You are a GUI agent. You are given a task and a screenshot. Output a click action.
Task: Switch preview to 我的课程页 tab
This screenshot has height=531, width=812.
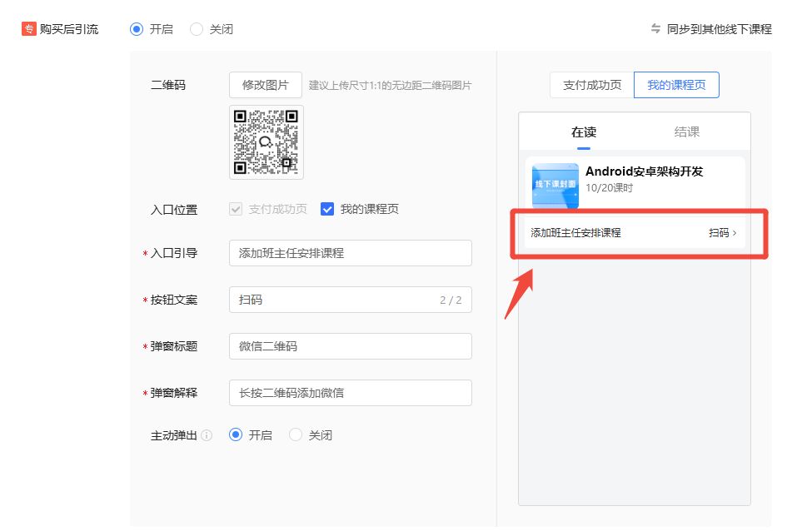[x=676, y=85]
